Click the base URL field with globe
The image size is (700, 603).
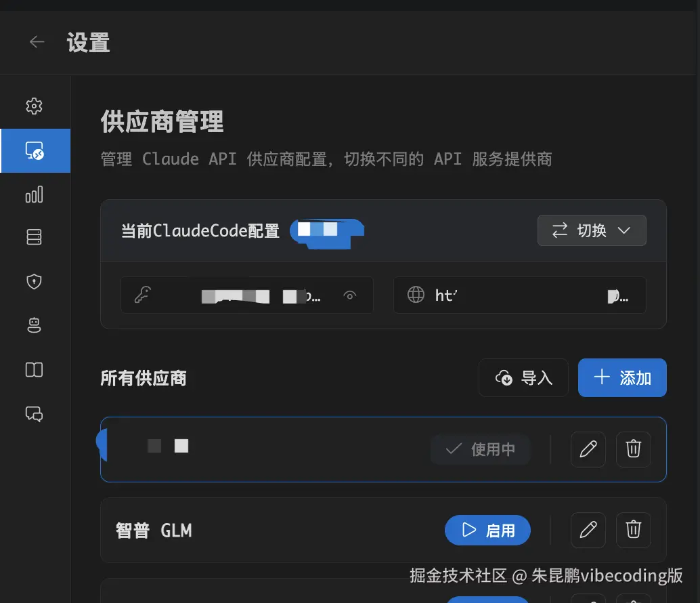[520, 295]
